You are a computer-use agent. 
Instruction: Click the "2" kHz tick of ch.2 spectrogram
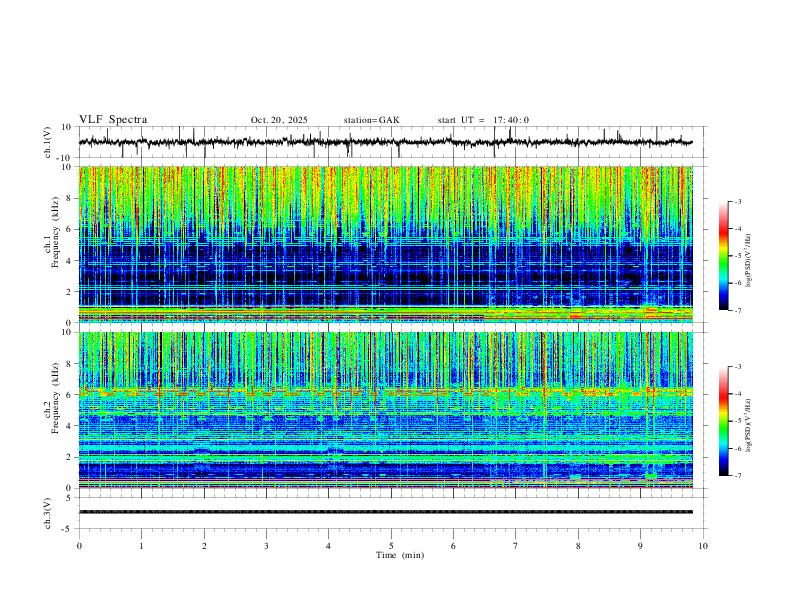coord(71,457)
